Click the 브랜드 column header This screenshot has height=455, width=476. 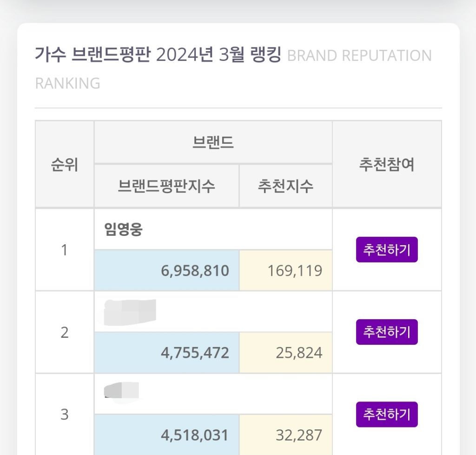click(213, 143)
